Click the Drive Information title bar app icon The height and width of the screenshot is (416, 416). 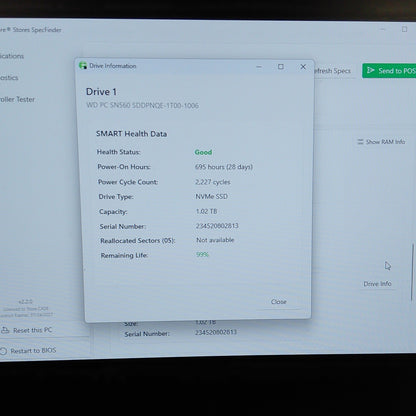[x=83, y=65]
